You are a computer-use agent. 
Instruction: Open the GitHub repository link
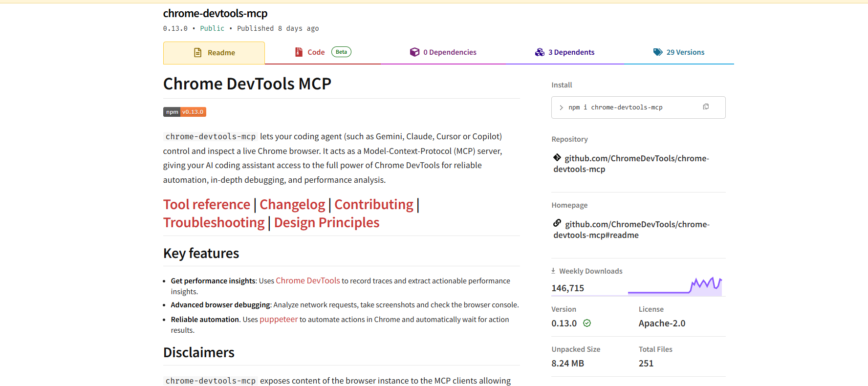click(631, 164)
